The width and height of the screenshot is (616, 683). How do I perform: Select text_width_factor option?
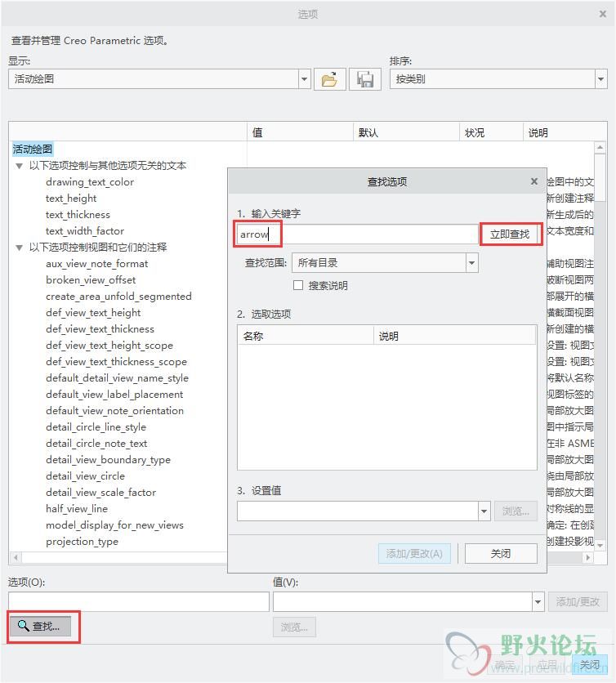tap(85, 231)
